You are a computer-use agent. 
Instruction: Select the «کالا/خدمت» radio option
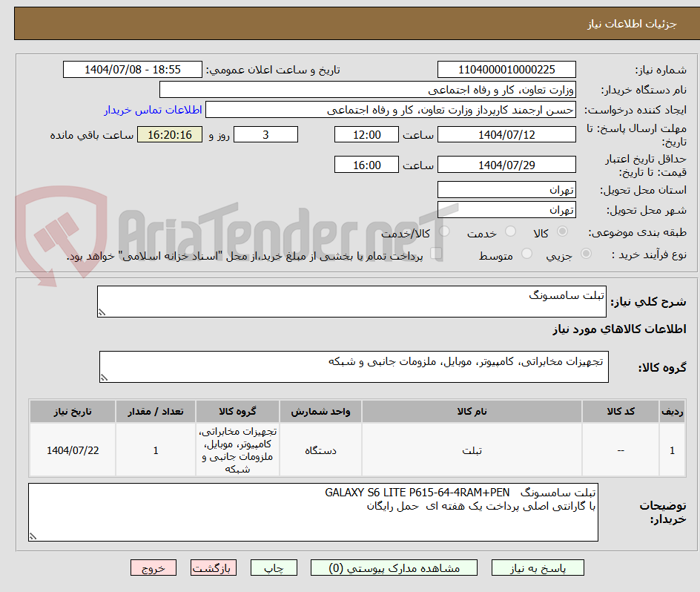444,231
